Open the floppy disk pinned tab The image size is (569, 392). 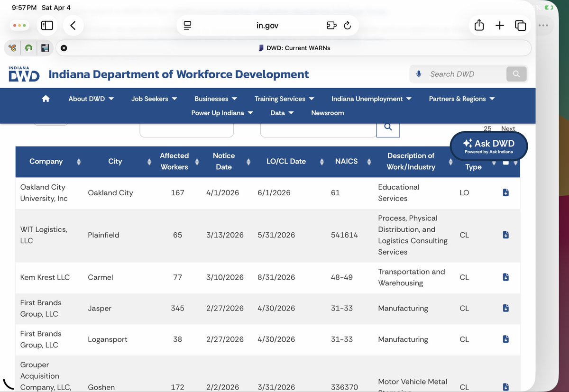45,48
